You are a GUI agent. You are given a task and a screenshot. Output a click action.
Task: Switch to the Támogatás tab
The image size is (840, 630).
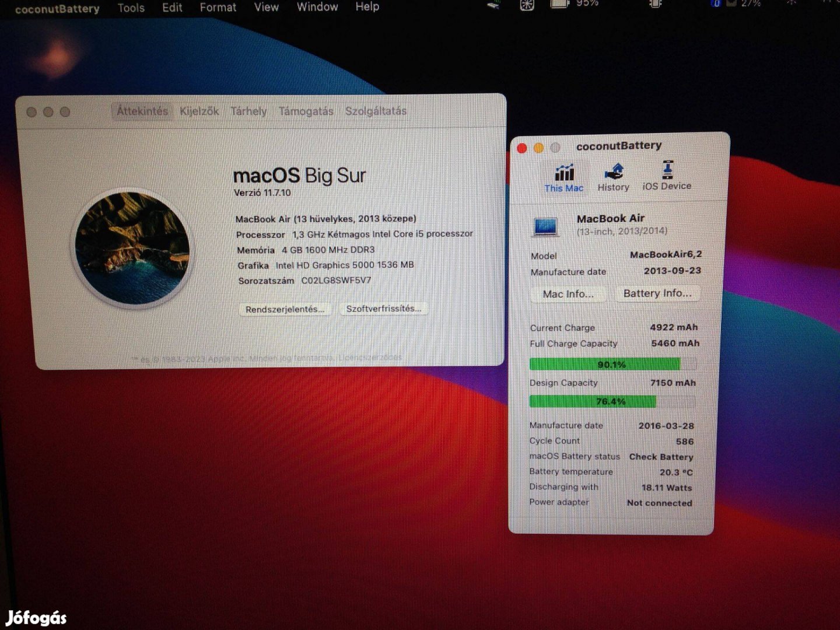306,111
